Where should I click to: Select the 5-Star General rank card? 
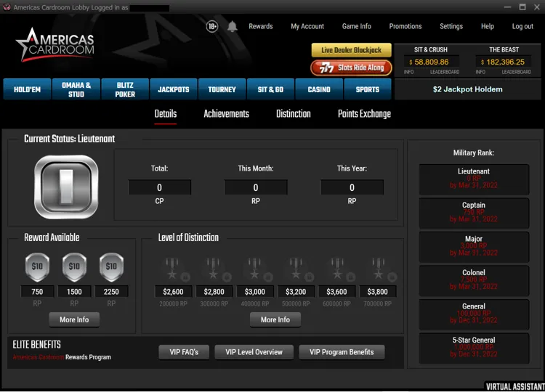pyautogui.click(x=474, y=348)
